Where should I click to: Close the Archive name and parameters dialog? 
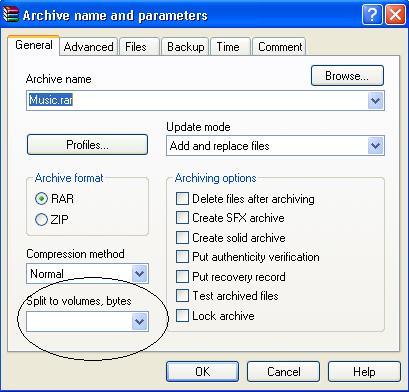pos(395,15)
